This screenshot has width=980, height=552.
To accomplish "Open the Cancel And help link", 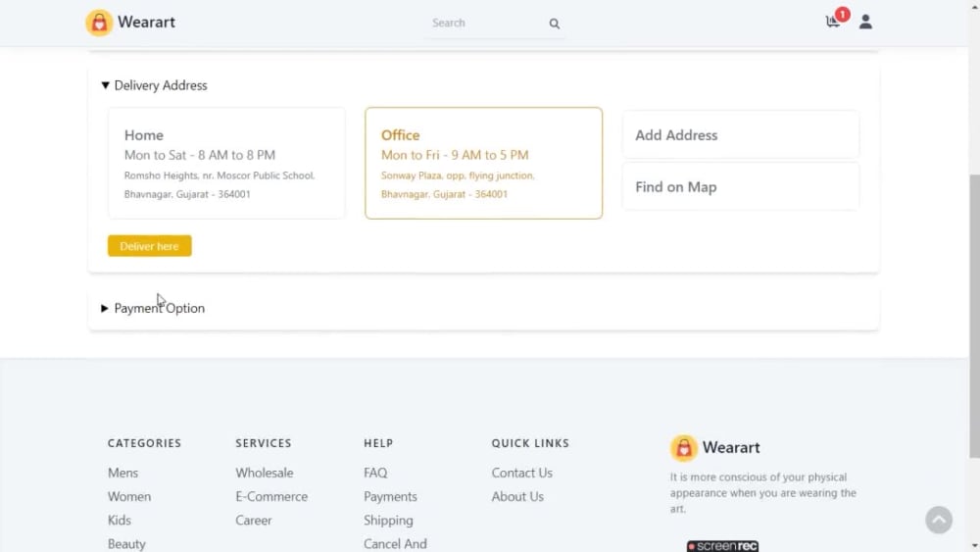I will click(396, 544).
